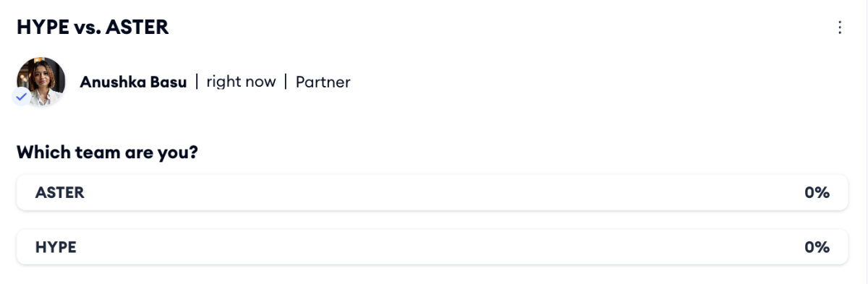The height and width of the screenshot is (284, 868).
Task: Choose the HYPE poll answer bar
Action: pyautogui.click(x=432, y=247)
